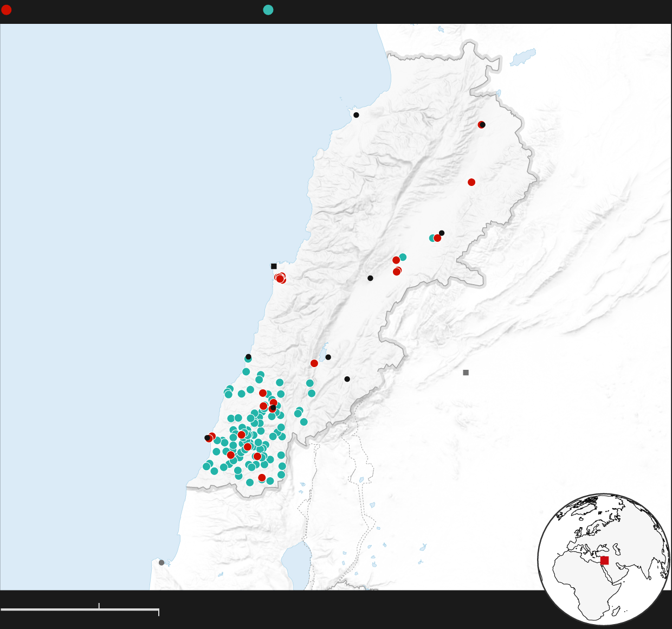Click the teal legend dot in header
Viewport: 672px width, 629px height.
click(268, 10)
